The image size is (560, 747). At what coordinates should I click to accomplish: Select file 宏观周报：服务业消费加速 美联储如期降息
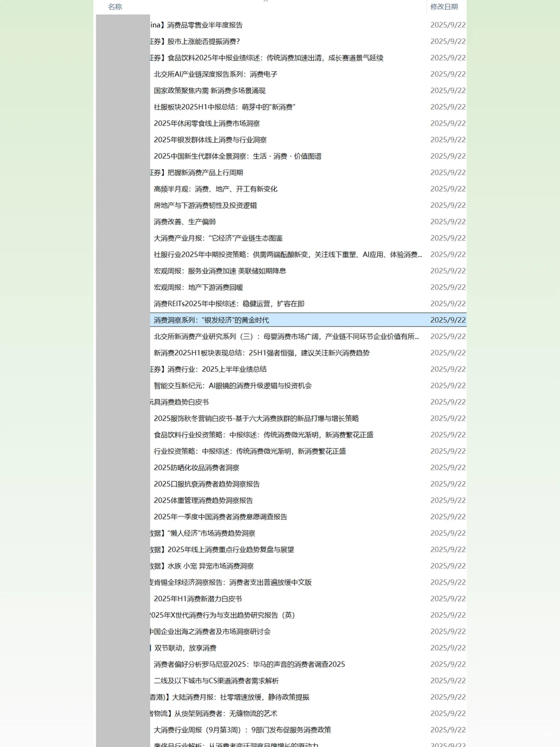tap(220, 271)
